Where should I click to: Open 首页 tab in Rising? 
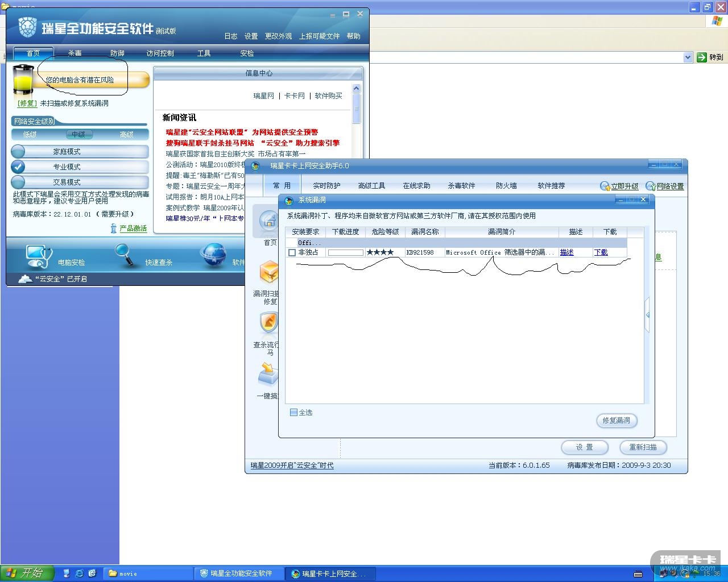pyautogui.click(x=33, y=53)
